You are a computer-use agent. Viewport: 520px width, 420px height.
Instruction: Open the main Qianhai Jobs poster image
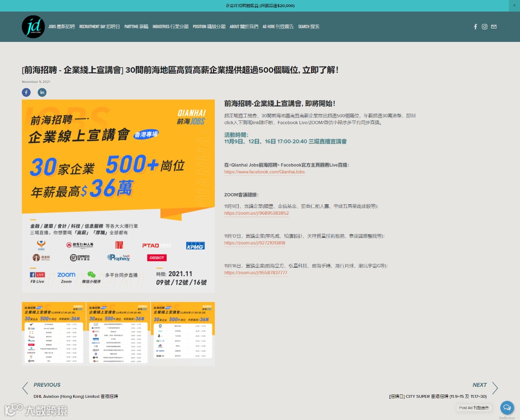pyautogui.click(x=118, y=196)
